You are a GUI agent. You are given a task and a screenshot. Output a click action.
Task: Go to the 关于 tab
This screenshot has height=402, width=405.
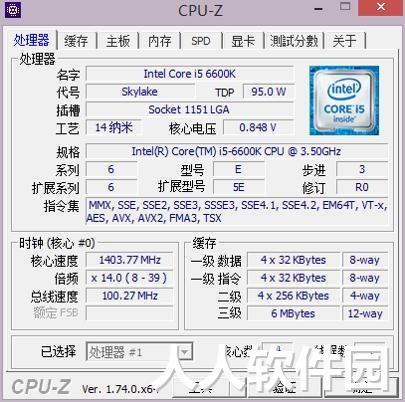(x=345, y=41)
